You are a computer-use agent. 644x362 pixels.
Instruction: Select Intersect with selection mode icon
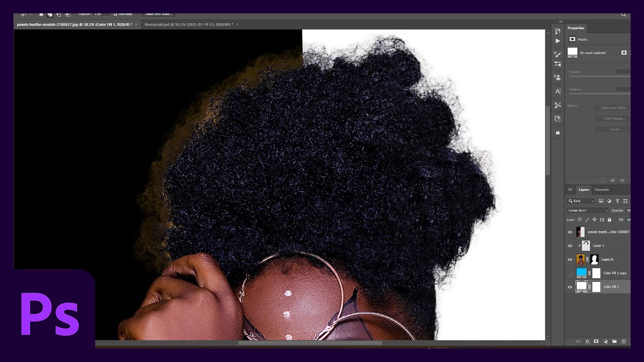pyautogui.click(x=67, y=15)
